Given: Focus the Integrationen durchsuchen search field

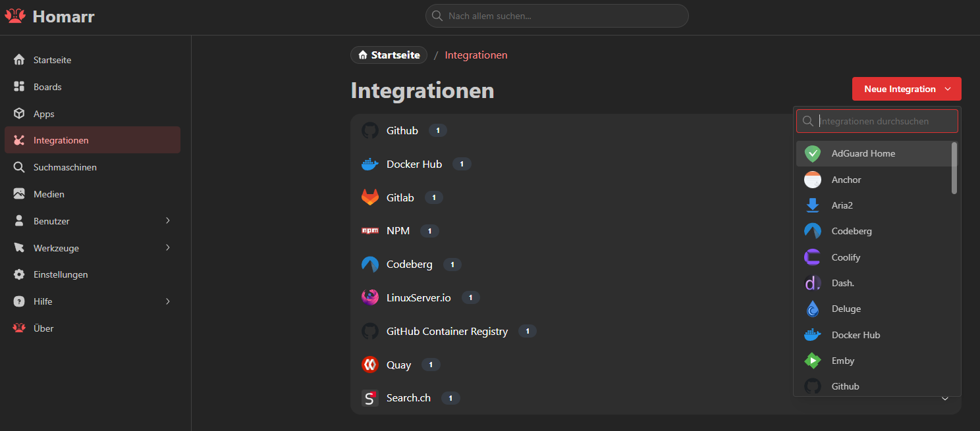Looking at the screenshot, I should [x=883, y=121].
